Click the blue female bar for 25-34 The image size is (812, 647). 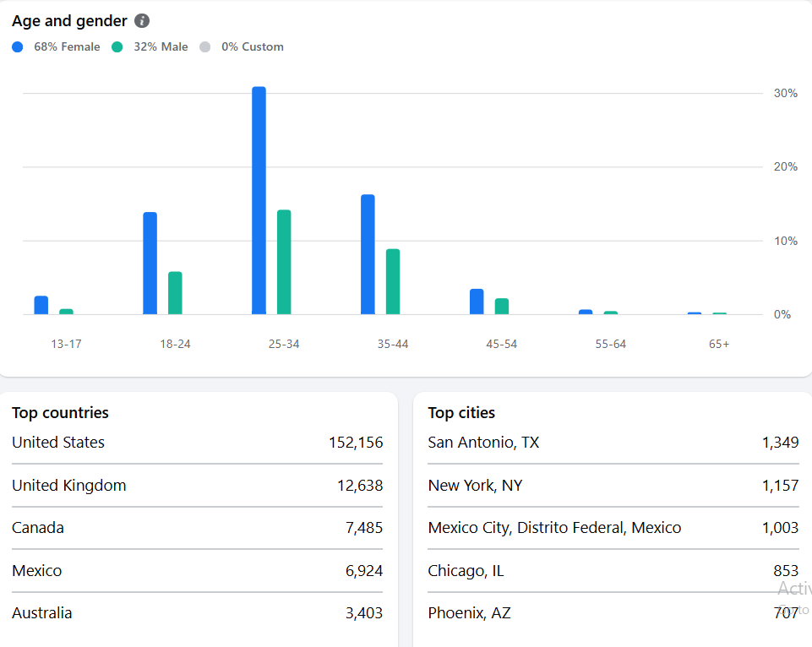click(259, 201)
